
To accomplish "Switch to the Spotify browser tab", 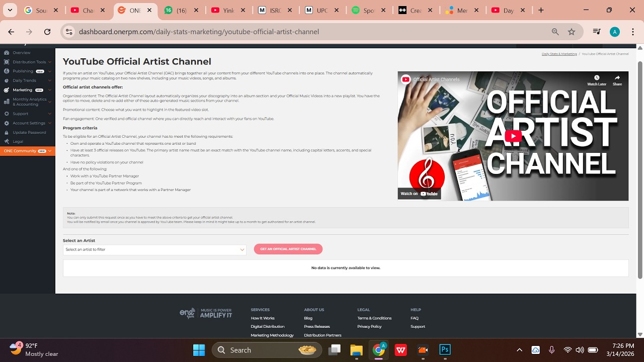I will [370, 10].
